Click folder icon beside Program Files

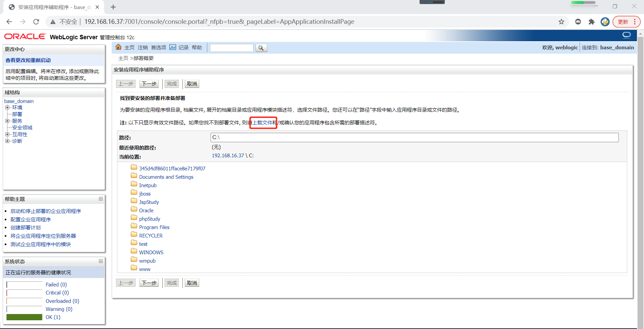pos(134,226)
